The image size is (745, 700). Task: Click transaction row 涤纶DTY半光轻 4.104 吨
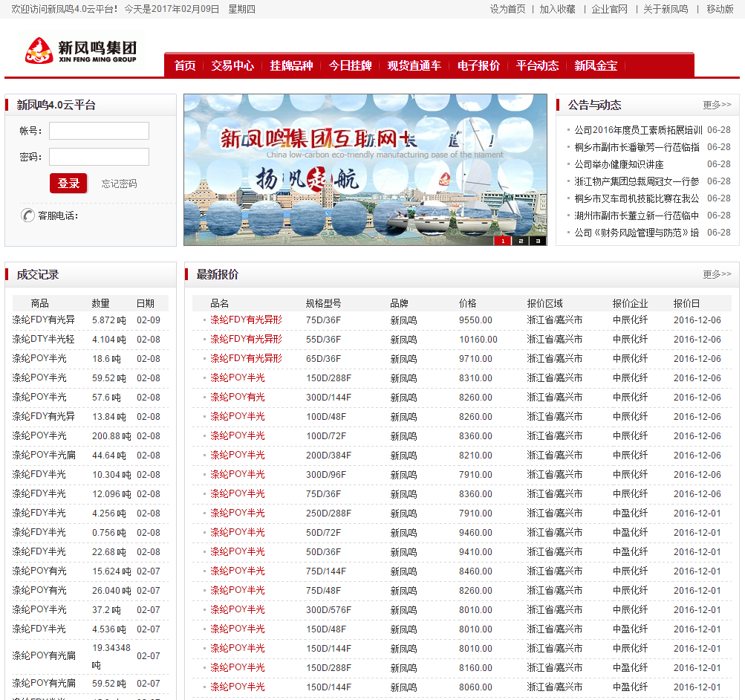[x=91, y=340]
